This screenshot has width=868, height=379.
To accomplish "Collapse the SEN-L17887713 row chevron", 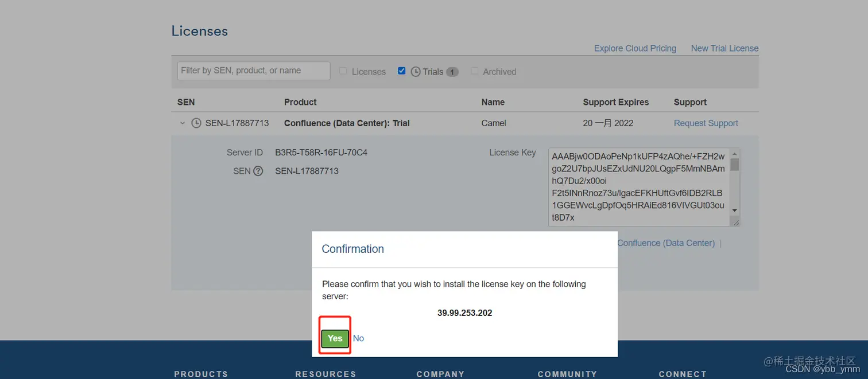I will (x=183, y=123).
